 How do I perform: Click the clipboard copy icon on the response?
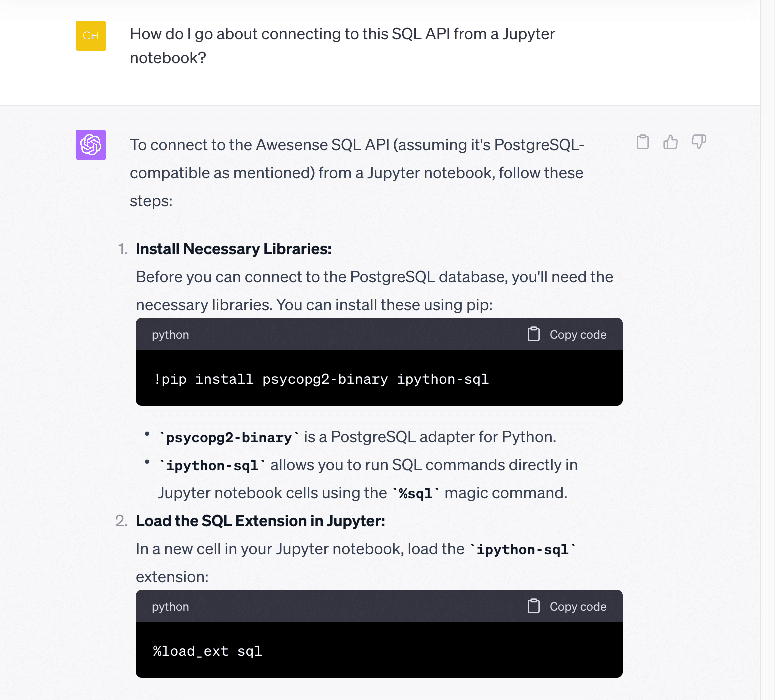coord(643,142)
